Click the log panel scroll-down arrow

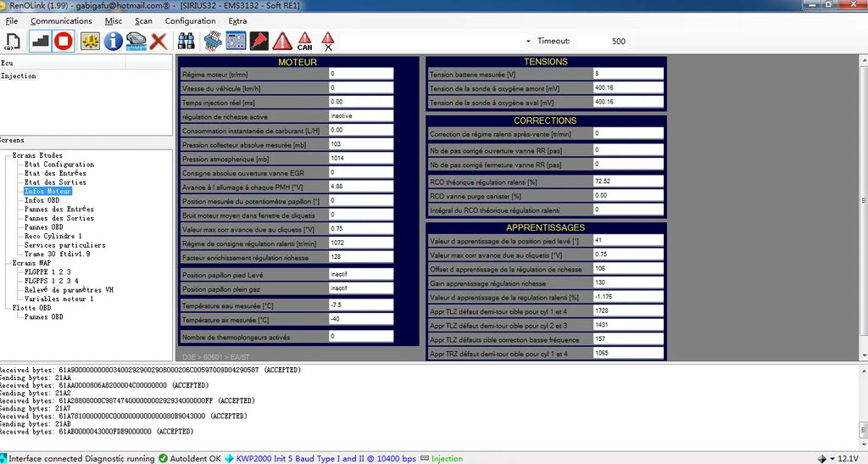864,444
